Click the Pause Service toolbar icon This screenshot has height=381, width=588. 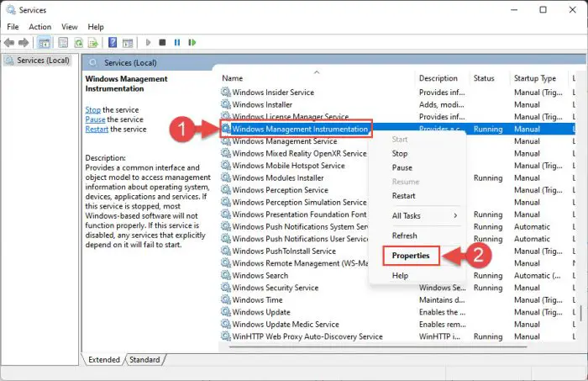(177, 42)
